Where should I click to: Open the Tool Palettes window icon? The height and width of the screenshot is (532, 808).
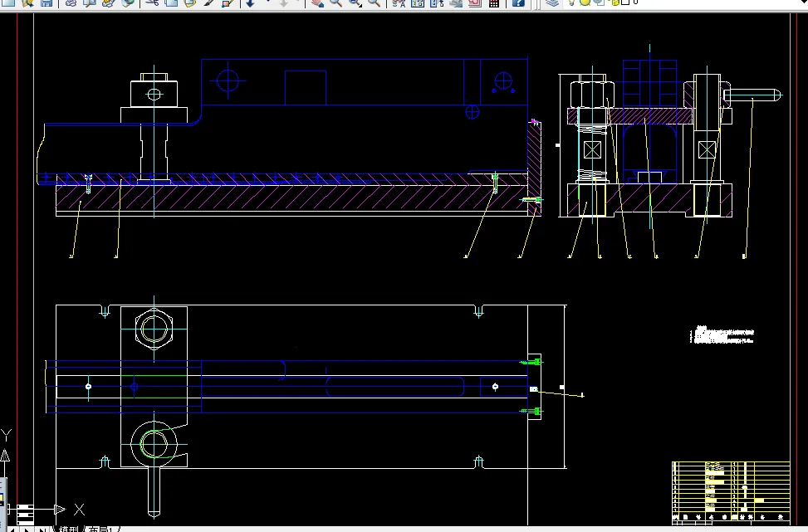pos(437,2)
